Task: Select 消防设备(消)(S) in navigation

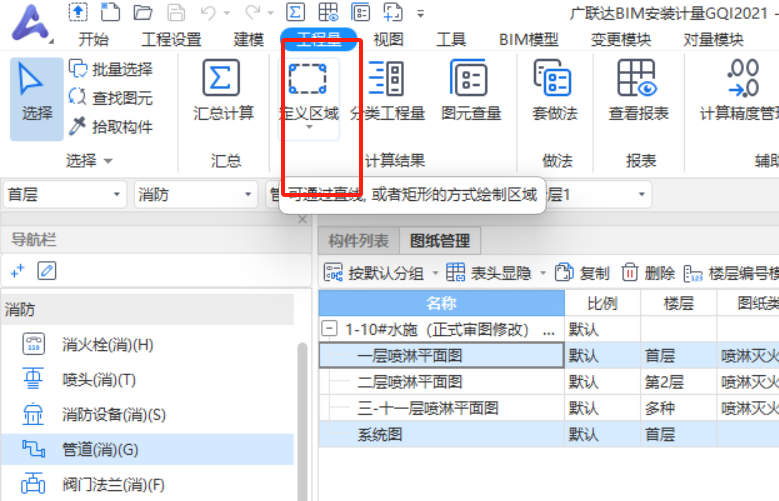Action: pyautogui.click(x=148, y=415)
